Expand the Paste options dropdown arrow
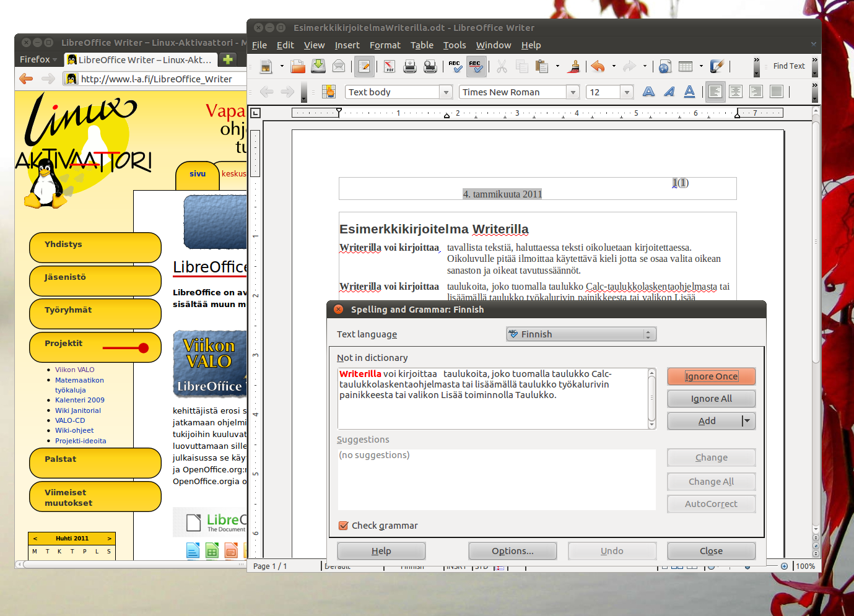Viewport: 854px width, 616px height. point(557,66)
